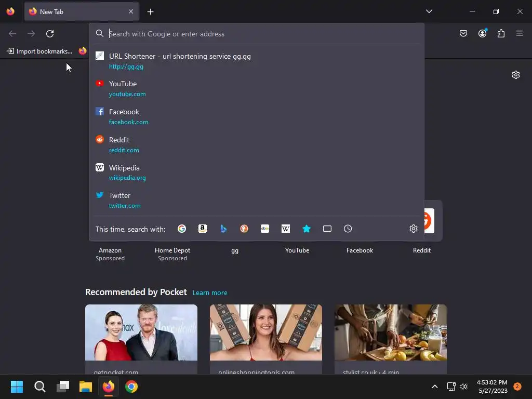
Task: Search in open Tabs icon
Action: [x=327, y=229]
